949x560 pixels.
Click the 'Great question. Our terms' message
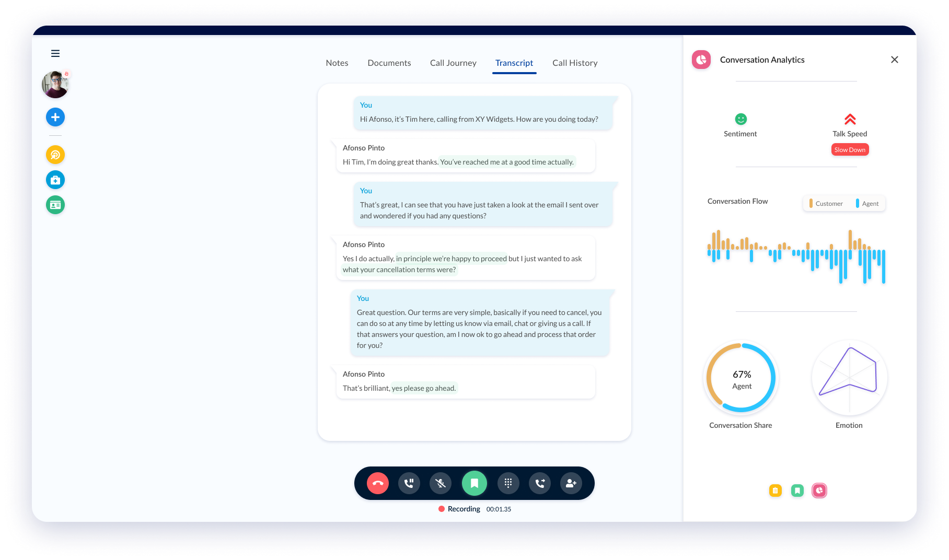click(480, 322)
